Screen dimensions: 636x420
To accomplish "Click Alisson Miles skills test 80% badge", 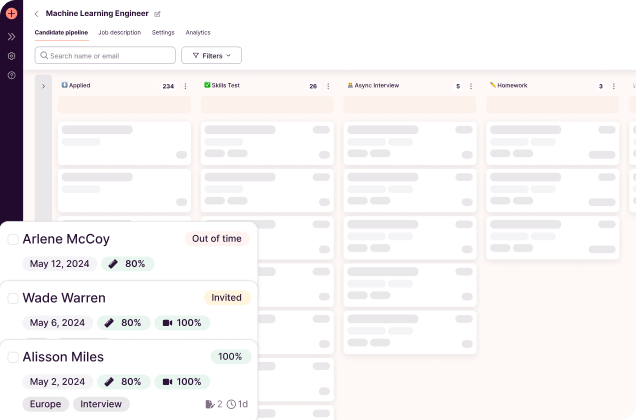I will pos(124,381).
